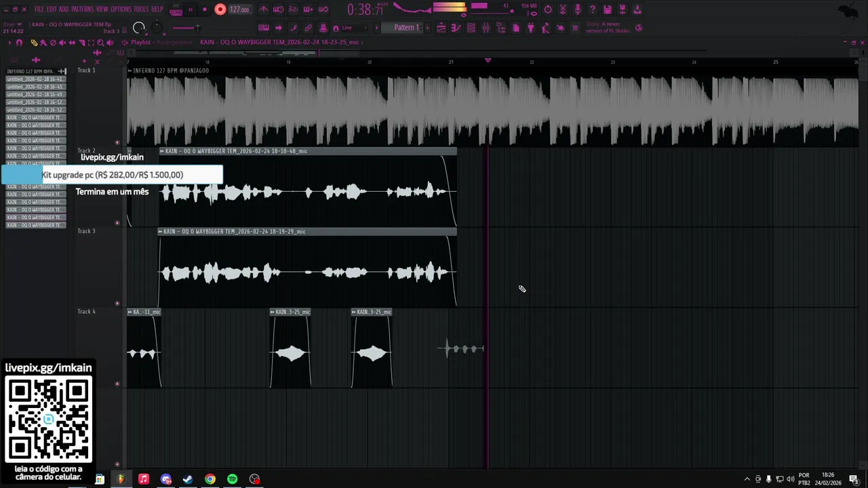Click the question mark help icon
The image size is (868, 488).
pos(593,9)
